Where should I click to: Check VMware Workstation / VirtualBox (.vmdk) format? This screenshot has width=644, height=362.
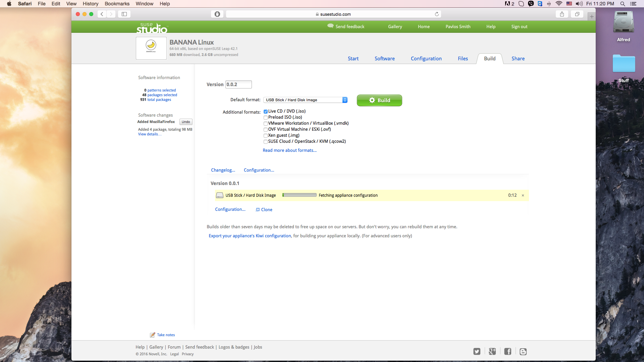coord(265,123)
